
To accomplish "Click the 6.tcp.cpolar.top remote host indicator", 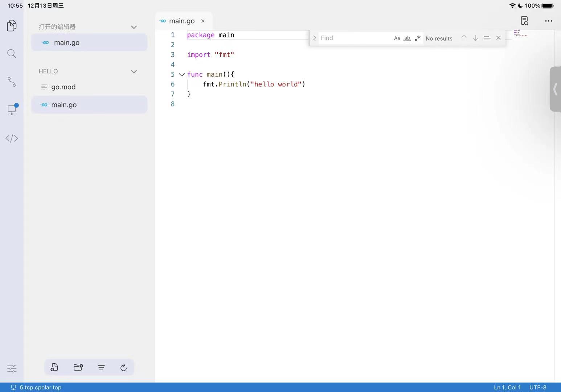I will click(x=36, y=387).
